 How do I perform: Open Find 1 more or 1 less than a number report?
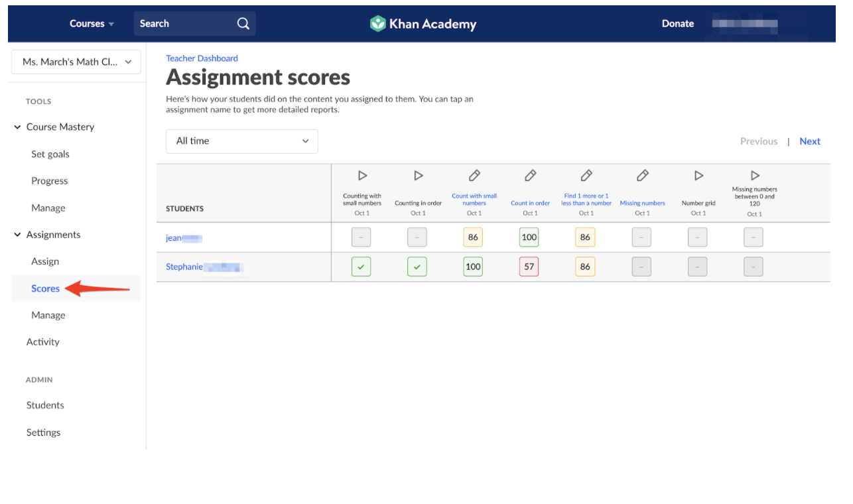click(586, 200)
